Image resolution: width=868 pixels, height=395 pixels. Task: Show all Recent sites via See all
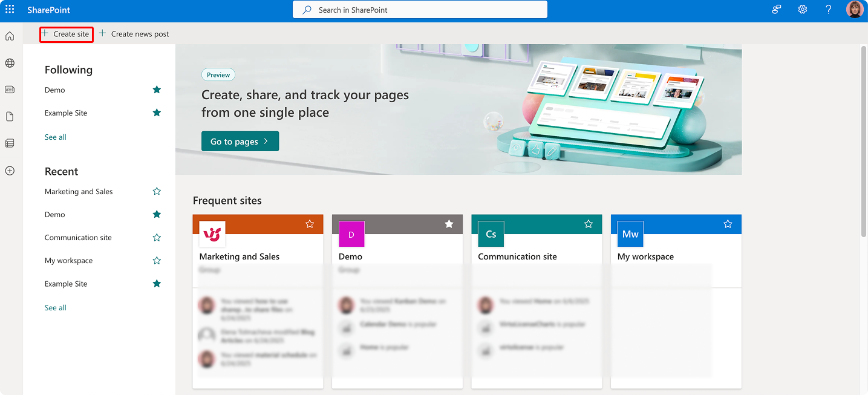55,307
